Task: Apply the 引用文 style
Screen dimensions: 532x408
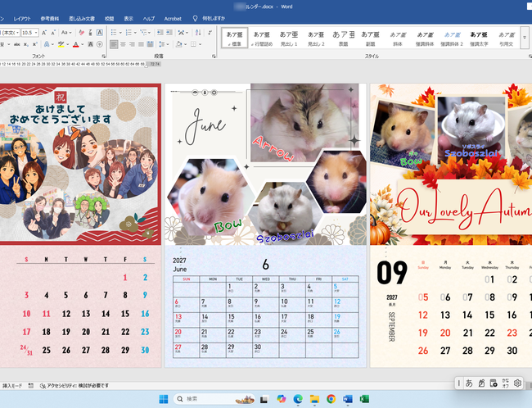Action: point(506,38)
